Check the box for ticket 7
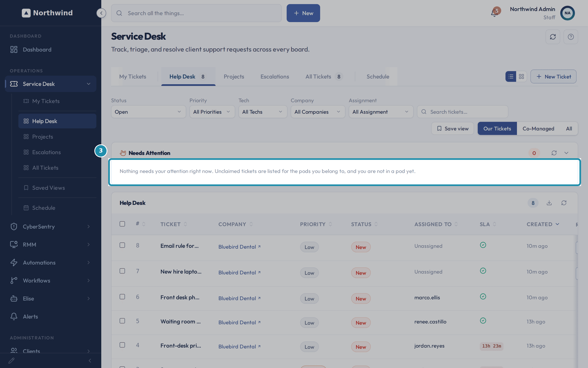Screen dimensions: 588x368 pos(122,271)
